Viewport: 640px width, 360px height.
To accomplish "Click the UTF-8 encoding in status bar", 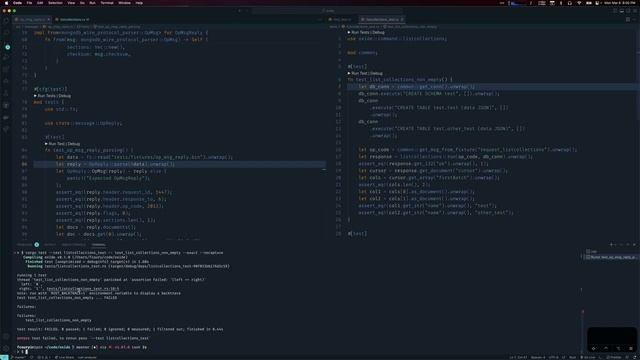I will (553, 357).
